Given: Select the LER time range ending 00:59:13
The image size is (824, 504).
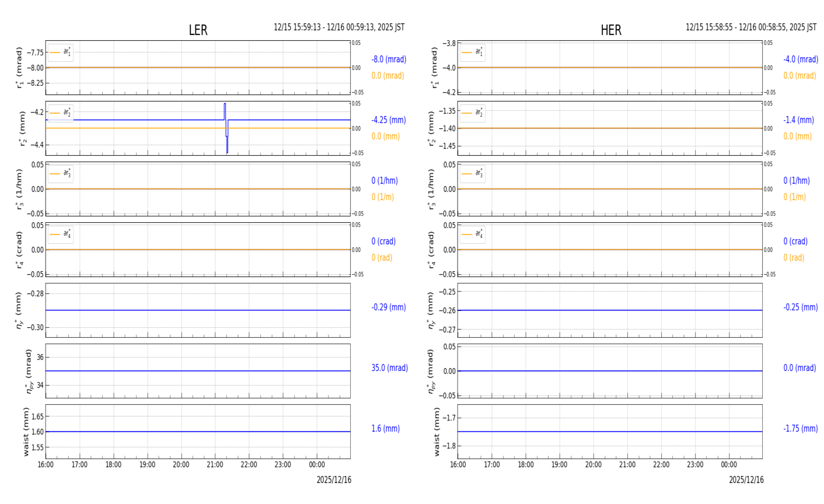Looking at the screenshot, I should 339,27.
